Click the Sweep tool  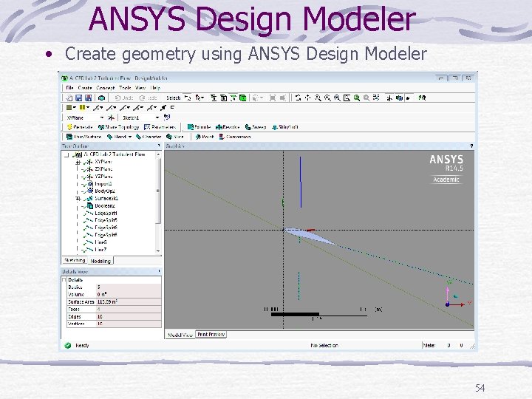tap(256, 127)
